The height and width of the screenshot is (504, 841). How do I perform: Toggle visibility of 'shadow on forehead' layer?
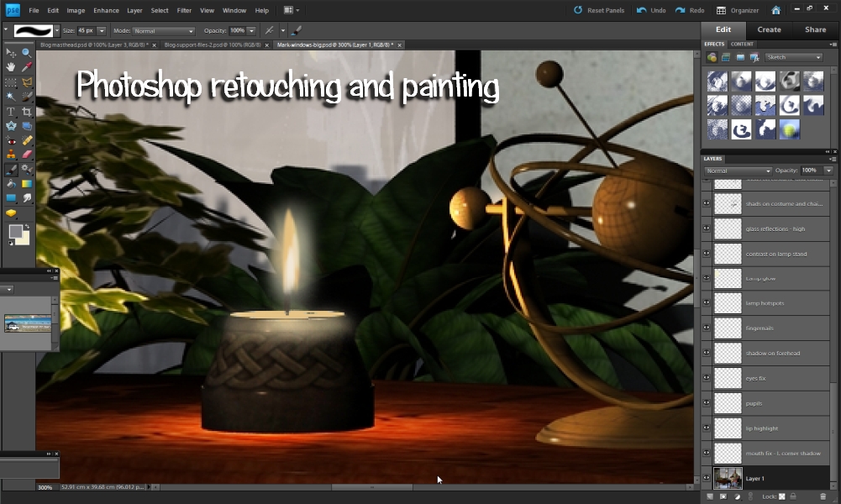coord(707,353)
